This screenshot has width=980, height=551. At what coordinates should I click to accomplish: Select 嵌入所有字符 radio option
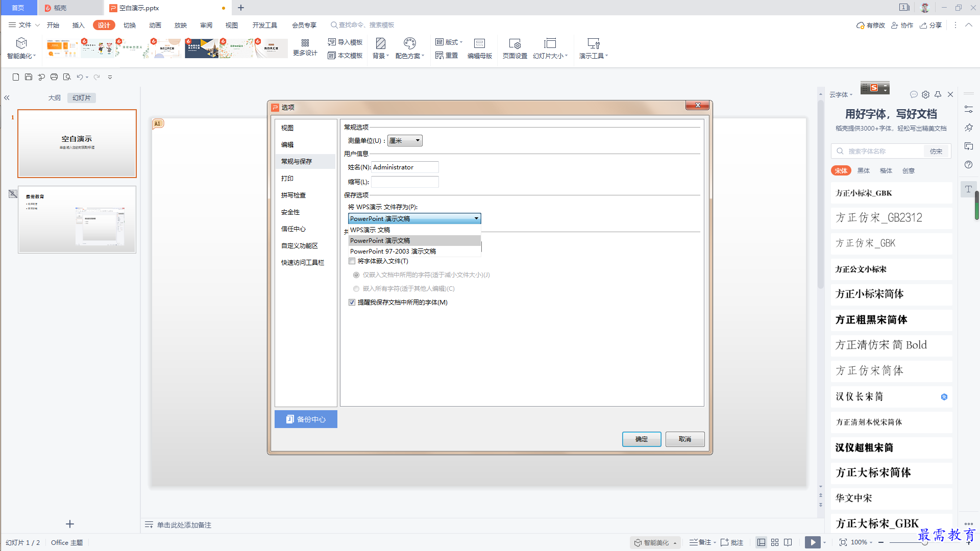click(x=356, y=289)
